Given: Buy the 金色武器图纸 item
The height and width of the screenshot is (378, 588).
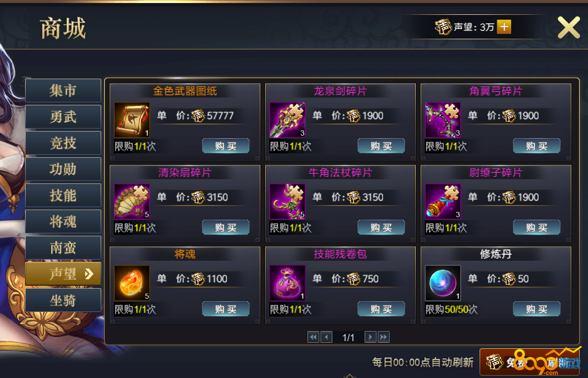Looking at the screenshot, I should pos(226,146).
